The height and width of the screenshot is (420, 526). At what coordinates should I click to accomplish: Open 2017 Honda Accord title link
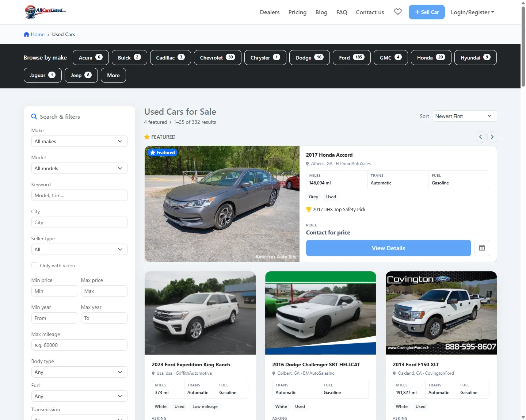pyautogui.click(x=329, y=155)
